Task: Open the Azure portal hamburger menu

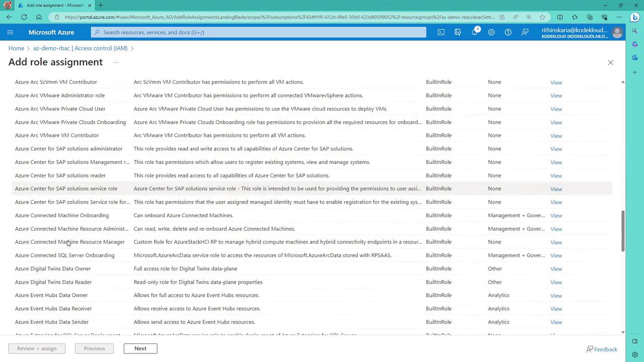Action: coord(10,32)
